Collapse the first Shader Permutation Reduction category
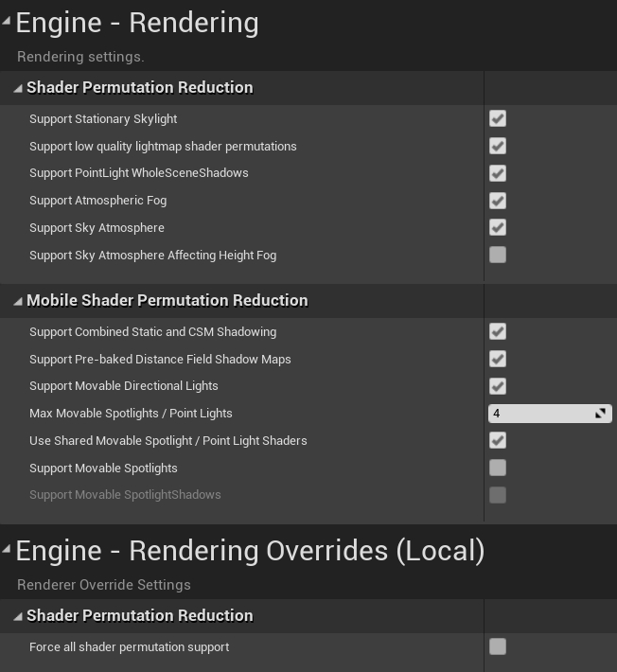The width and height of the screenshot is (617, 672). [18, 89]
